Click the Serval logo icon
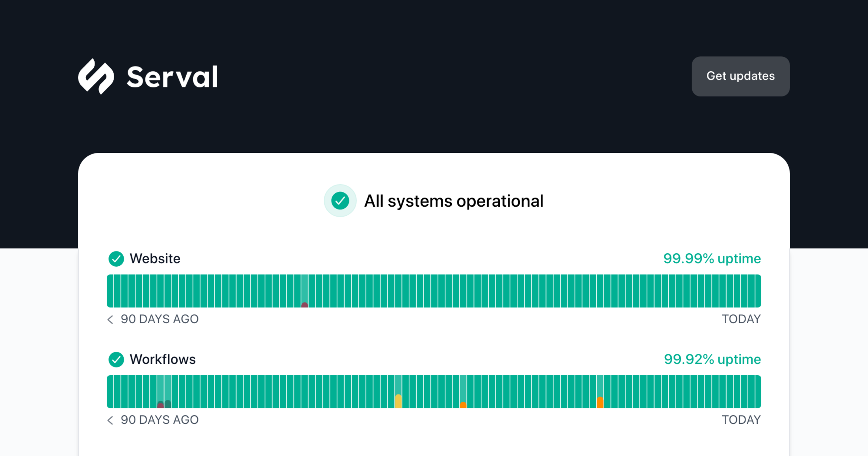Screen dimensions: 868x456 pos(96,76)
